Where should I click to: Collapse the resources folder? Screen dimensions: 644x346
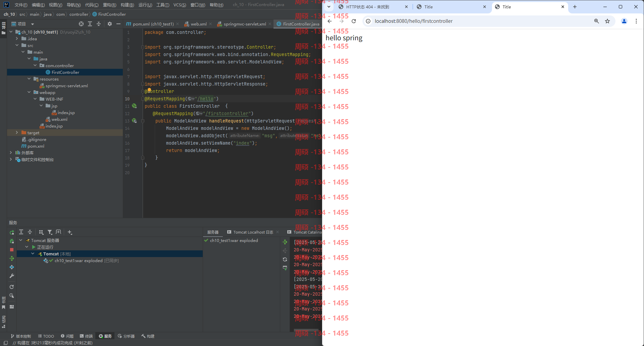pos(29,79)
